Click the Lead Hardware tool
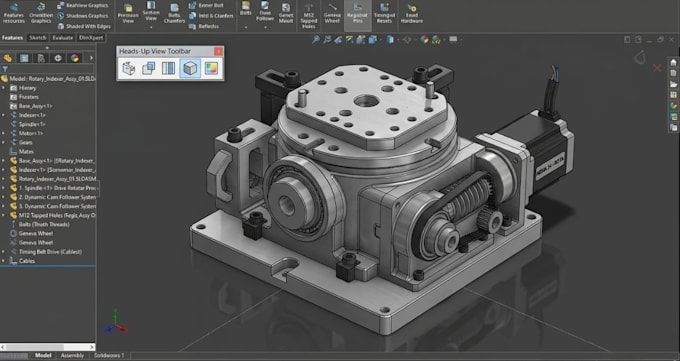This screenshot has height=361, width=680. point(412,14)
